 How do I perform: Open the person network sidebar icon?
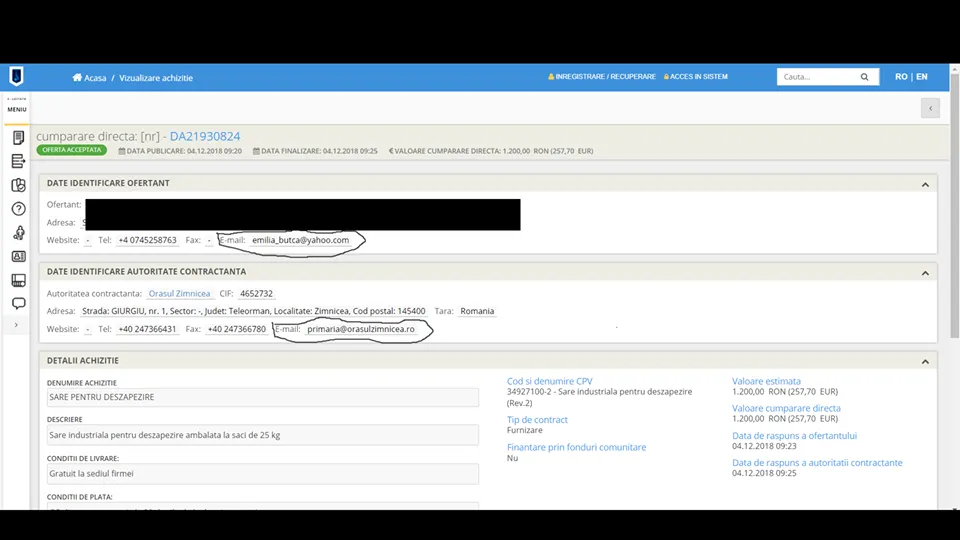18,233
